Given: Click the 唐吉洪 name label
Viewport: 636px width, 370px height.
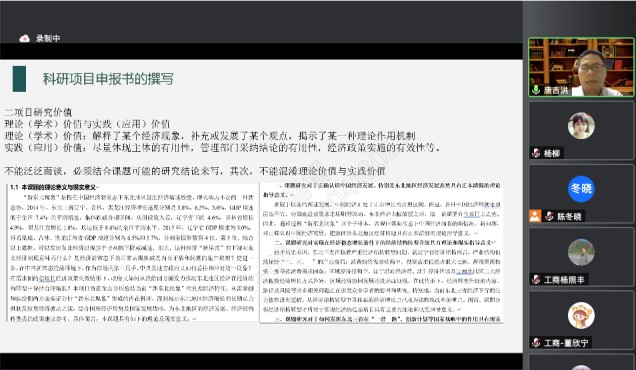Looking at the screenshot, I should click(556, 90).
